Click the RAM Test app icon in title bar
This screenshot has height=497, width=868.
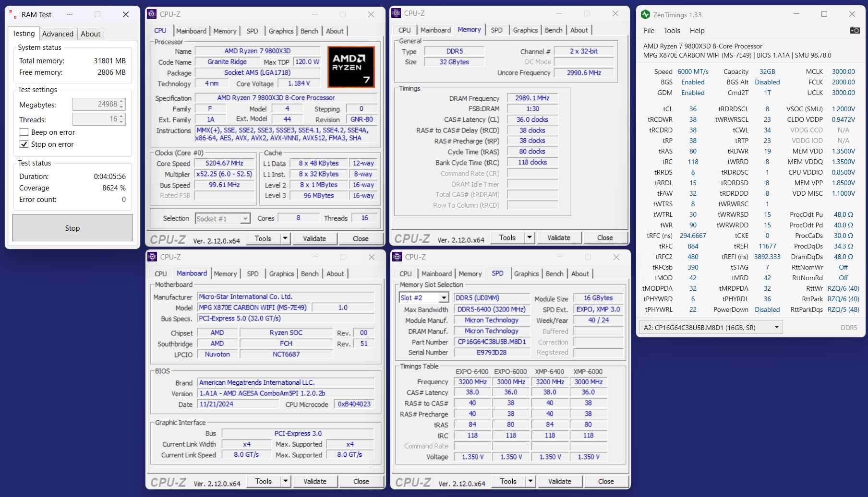[13, 14]
